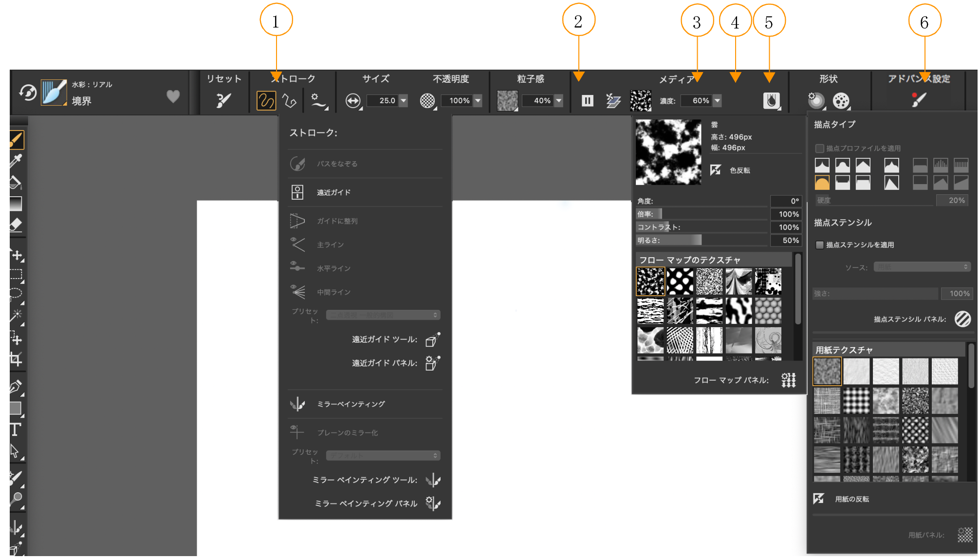Click the Reset brush icon
Screen dimensions: 980x560
pyautogui.click(x=223, y=101)
